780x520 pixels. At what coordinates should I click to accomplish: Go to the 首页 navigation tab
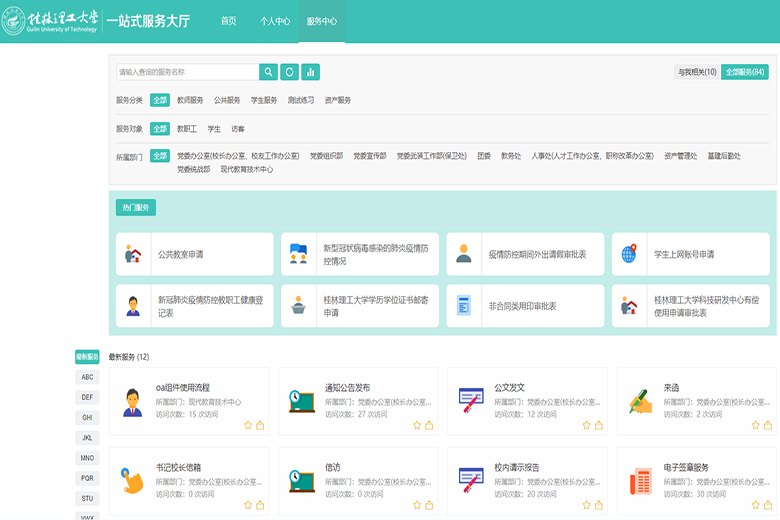228,21
